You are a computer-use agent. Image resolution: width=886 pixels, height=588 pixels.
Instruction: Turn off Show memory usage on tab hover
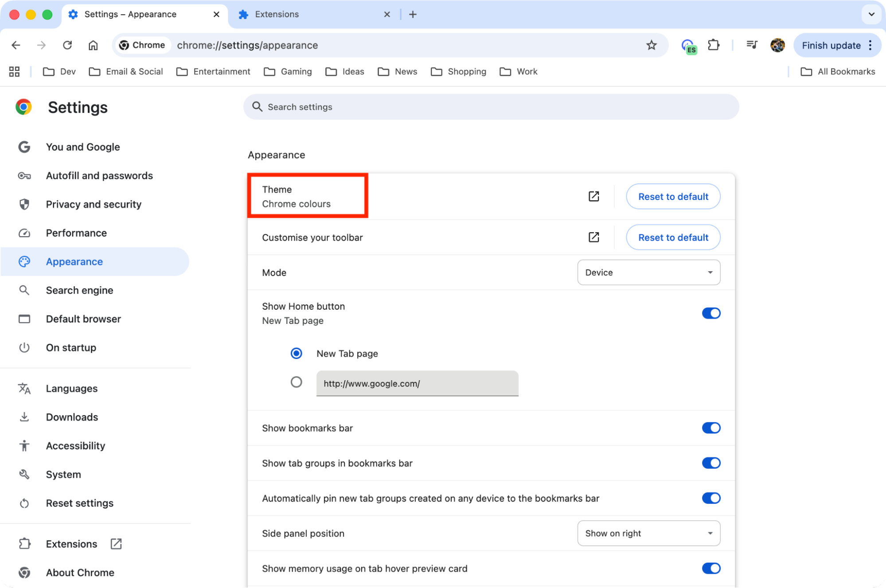711,569
